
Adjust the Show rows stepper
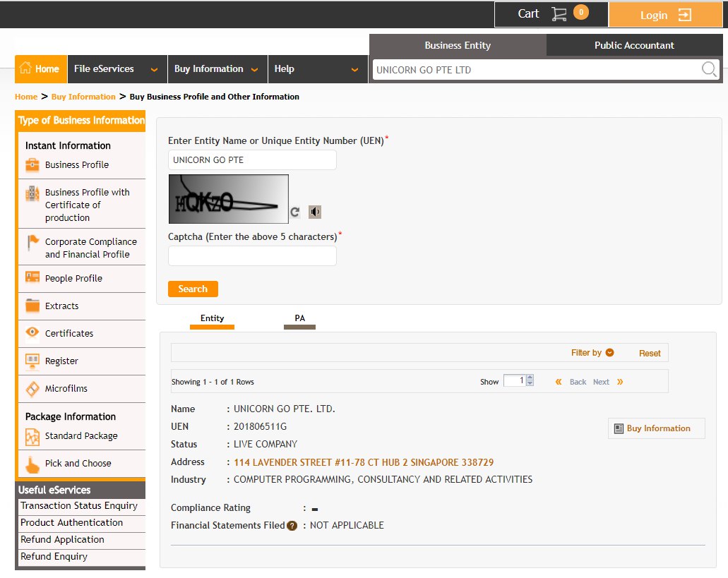pos(530,380)
